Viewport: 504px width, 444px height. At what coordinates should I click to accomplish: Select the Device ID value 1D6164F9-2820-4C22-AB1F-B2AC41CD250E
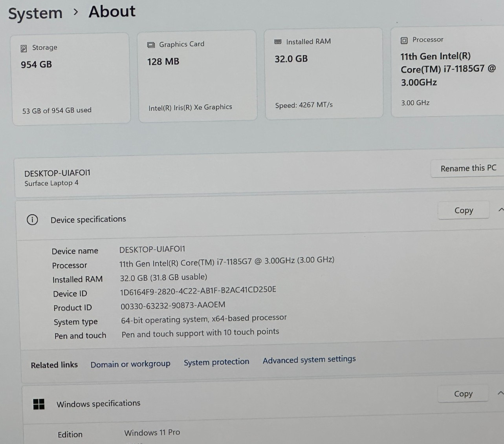click(x=198, y=291)
